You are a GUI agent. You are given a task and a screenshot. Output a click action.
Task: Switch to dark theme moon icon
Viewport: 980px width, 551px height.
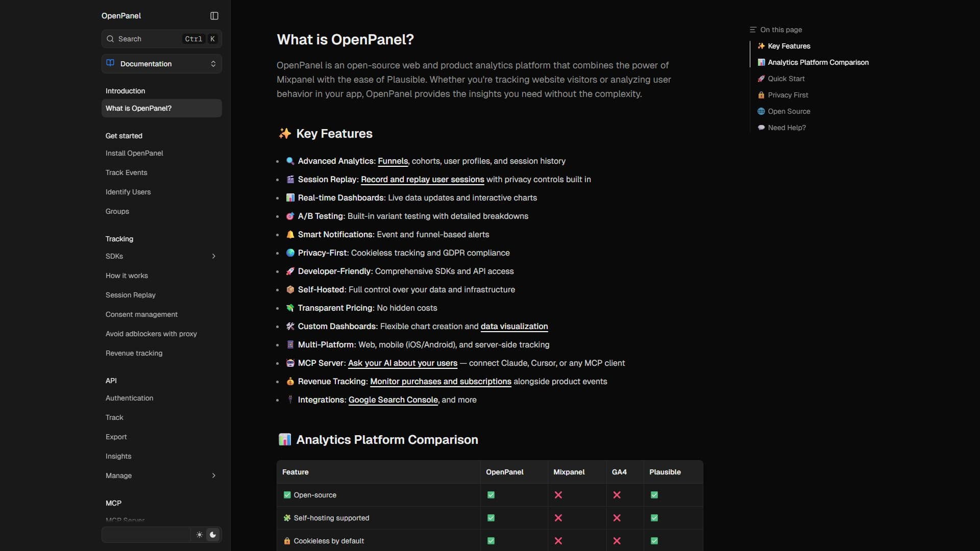point(213,535)
